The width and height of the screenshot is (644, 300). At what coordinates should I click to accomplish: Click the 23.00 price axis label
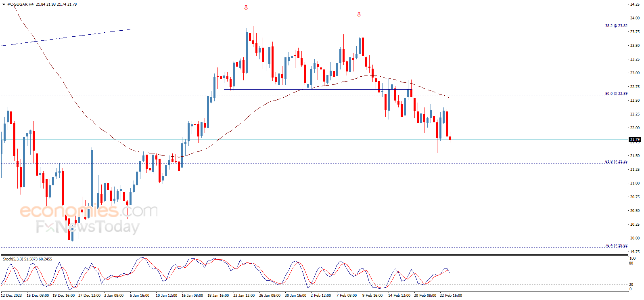click(635, 73)
